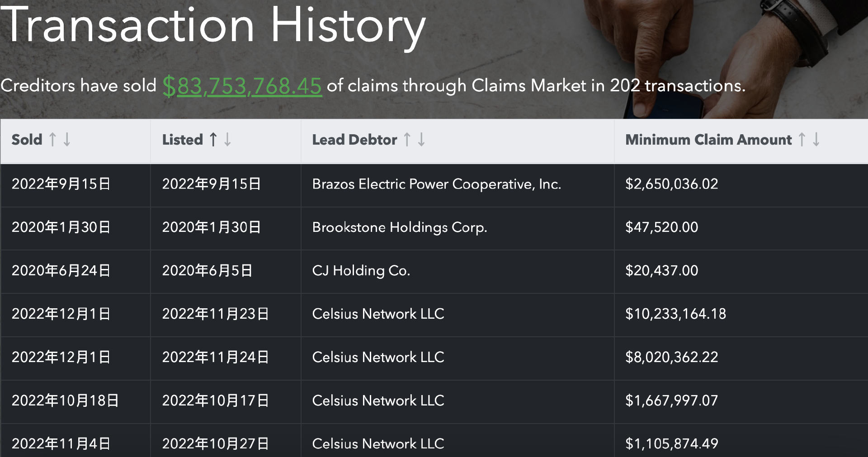Click the $8,020,362.22 Celsius claim amount
Image resolution: width=868 pixels, height=457 pixels.
click(x=671, y=357)
